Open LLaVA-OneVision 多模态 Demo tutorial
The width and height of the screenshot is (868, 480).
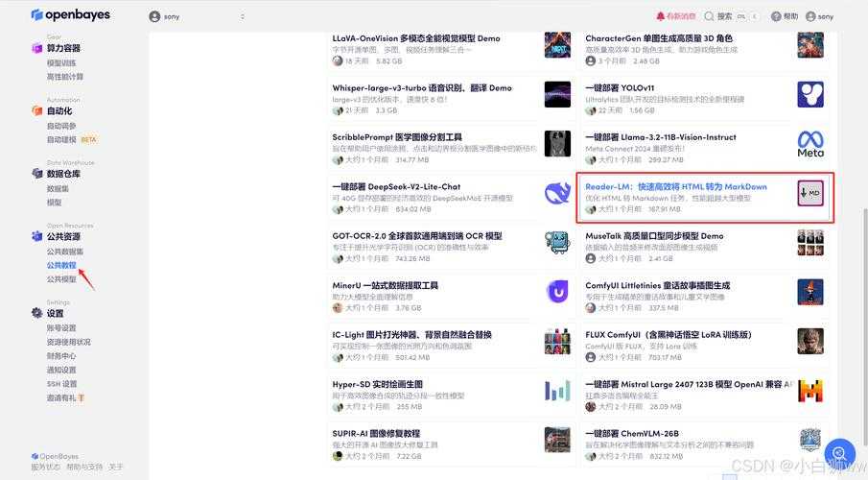(x=415, y=38)
